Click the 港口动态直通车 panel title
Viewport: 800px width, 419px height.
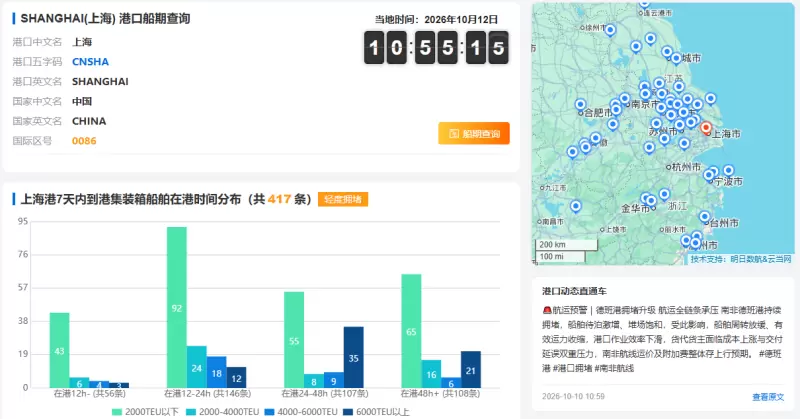(574, 291)
